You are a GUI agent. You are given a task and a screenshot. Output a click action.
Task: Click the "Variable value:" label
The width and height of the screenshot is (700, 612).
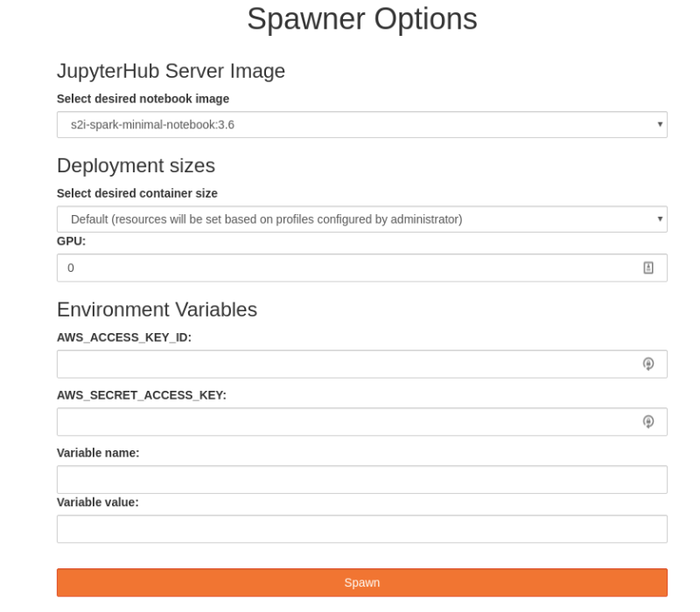[97, 503]
